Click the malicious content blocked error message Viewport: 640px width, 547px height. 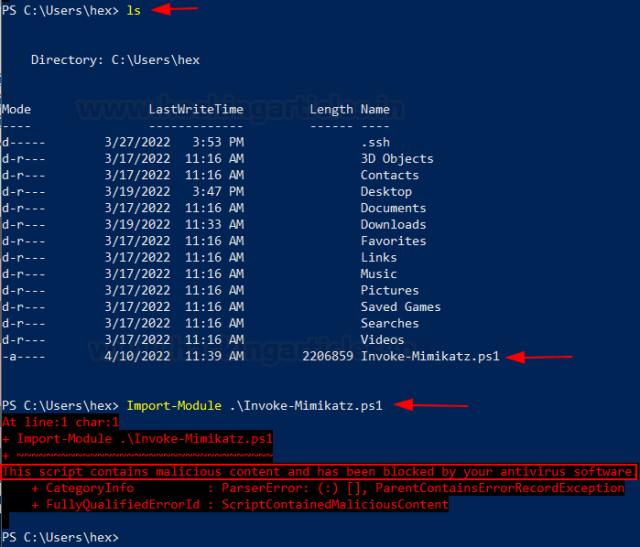pyautogui.click(x=318, y=471)
